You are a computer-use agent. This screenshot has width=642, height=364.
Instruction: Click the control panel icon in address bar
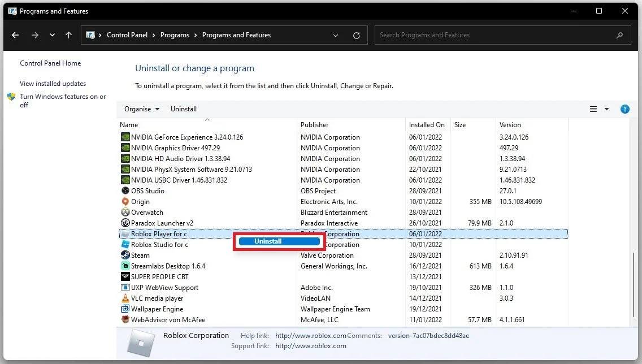[x=90, y=35]
